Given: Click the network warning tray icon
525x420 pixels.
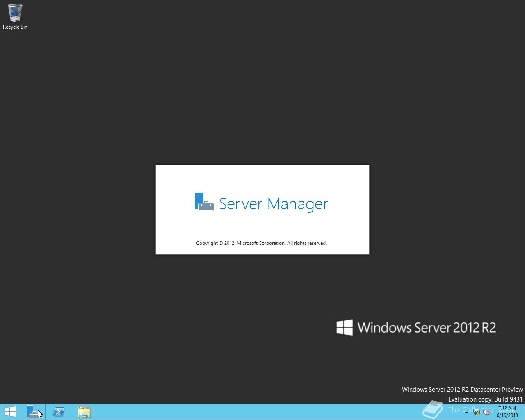Looking at the screenshot, I should [x=477, y=412].
